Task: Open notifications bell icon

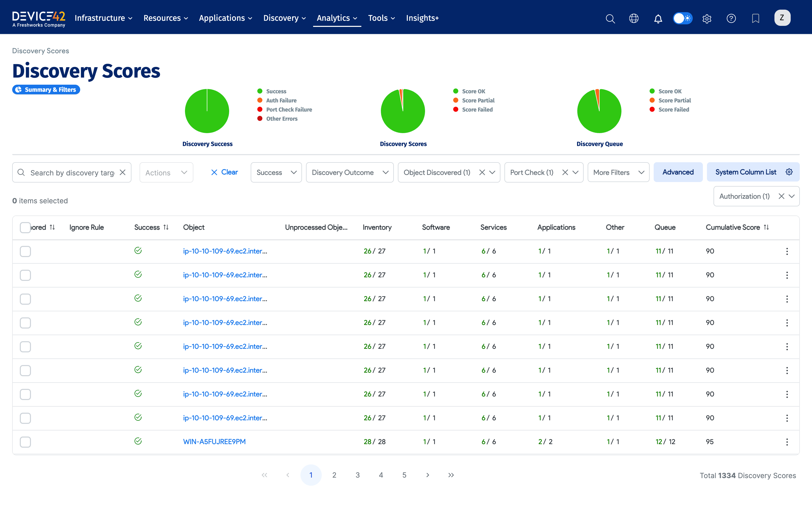Action: pos(658,19)
